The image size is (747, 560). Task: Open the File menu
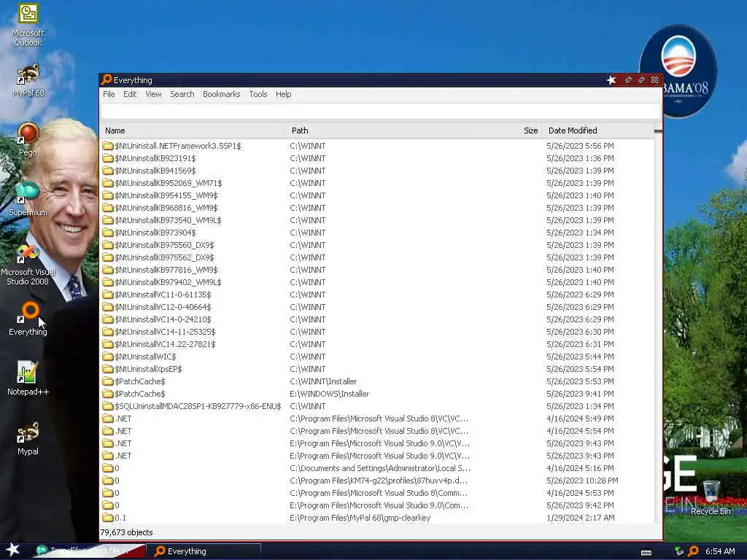click(x=109, y=94)
